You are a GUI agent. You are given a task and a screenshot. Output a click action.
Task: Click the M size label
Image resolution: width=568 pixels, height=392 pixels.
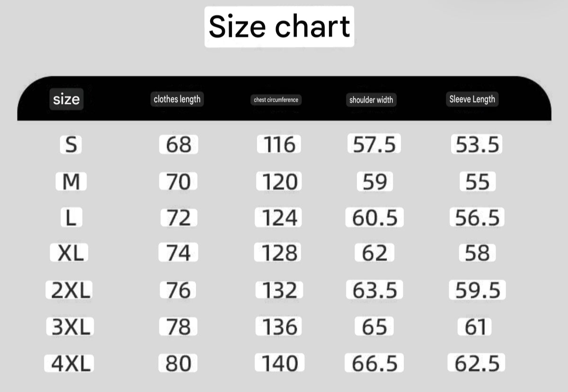point(71,182)
